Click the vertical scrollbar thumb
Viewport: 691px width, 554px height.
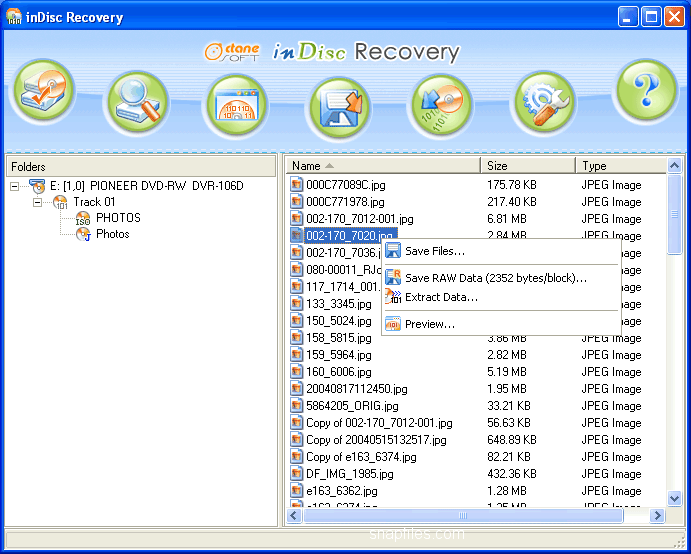(674, 214)
